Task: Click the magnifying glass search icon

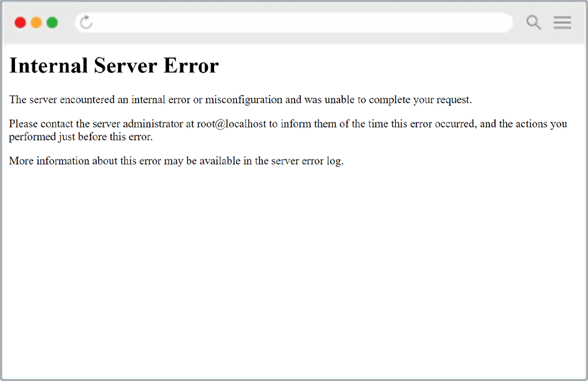Action: (x=533, y=22)
